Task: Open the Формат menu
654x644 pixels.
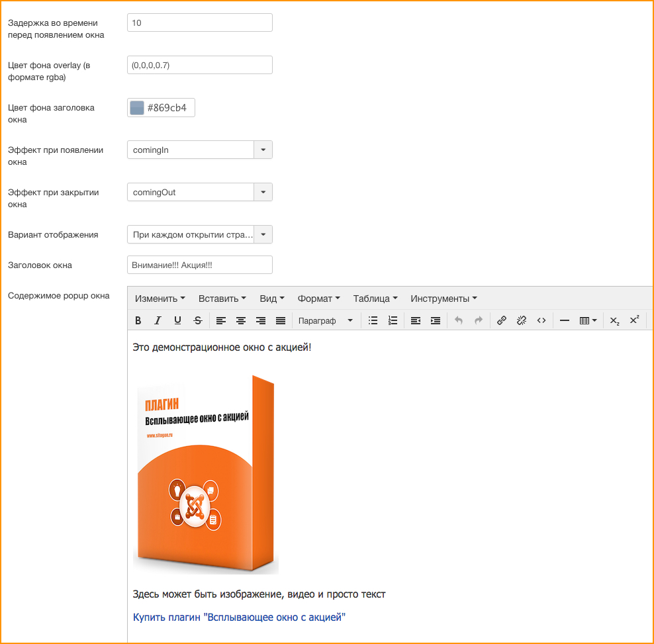Action: (x=318, y=299)
